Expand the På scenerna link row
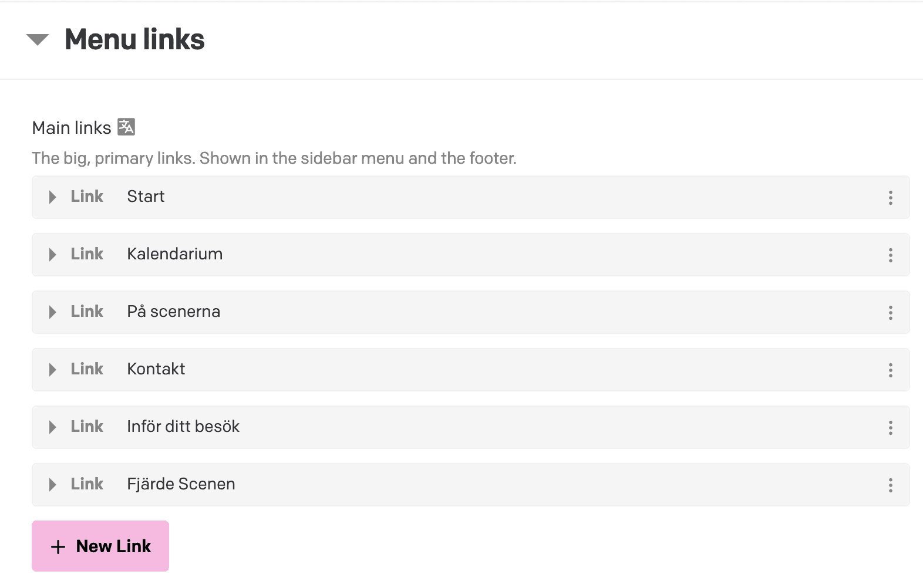923x588 pixels. [x=53, y=312]
